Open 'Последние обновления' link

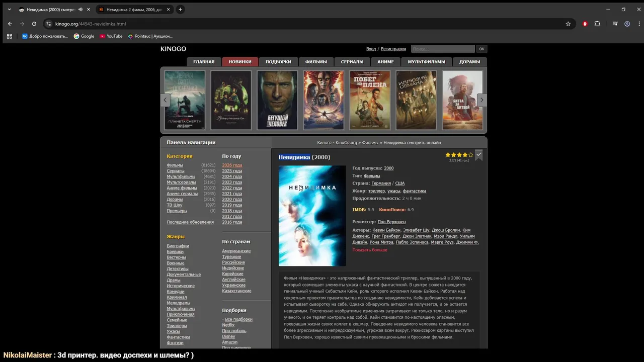190,222
